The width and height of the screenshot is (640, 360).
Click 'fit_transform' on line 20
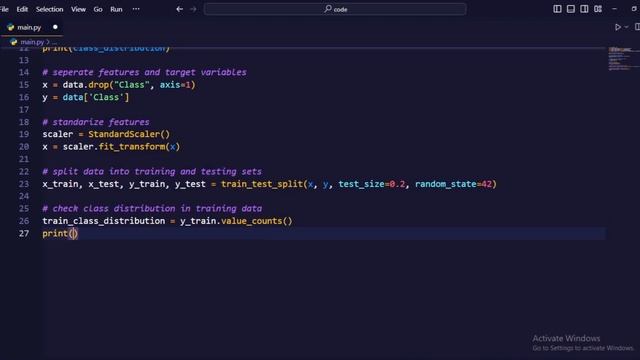[131, 147]
